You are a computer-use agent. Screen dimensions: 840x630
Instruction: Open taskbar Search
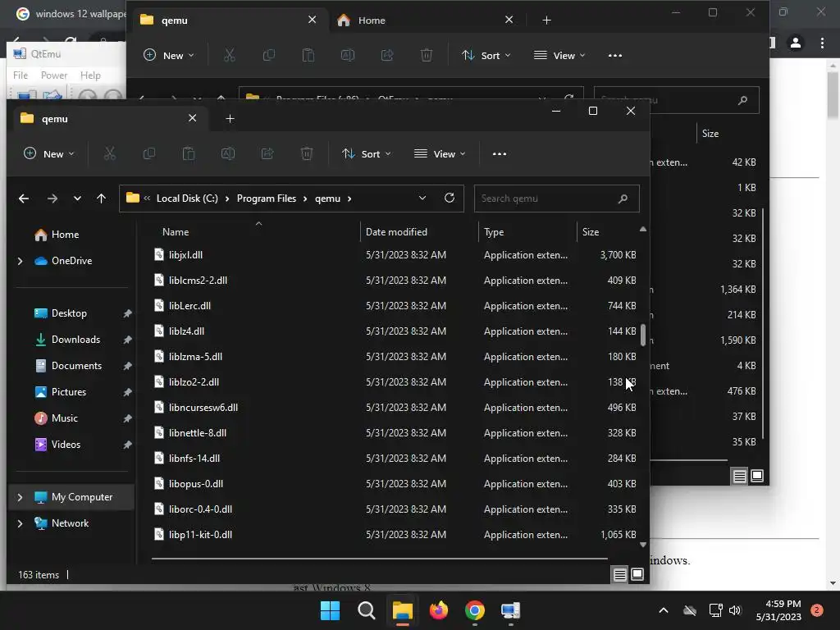(367, 610)
